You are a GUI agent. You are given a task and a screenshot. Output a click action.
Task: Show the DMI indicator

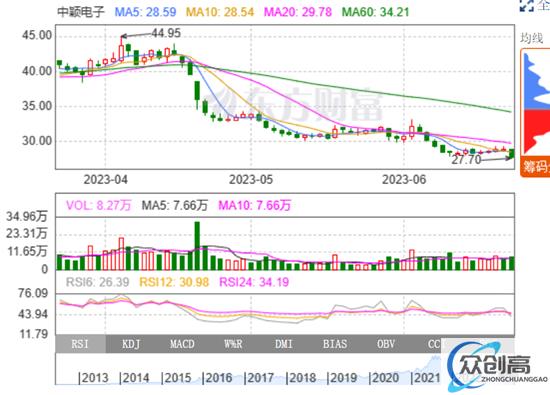click(x=284, y=344)
